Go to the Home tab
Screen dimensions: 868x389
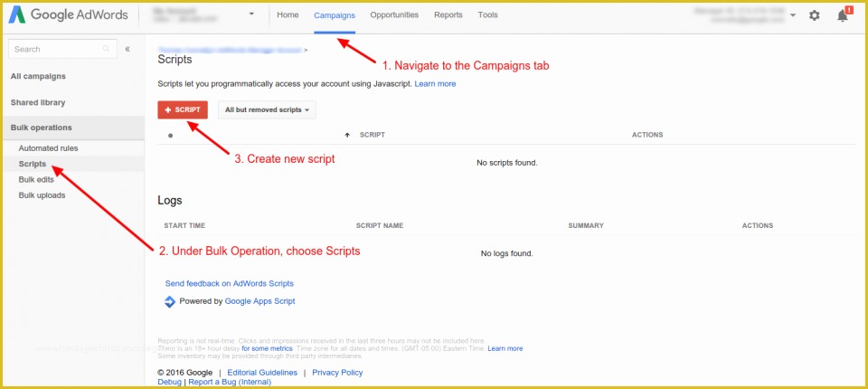[288, 15]
